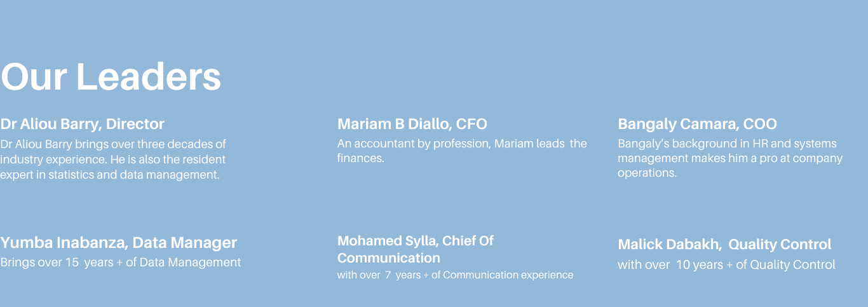Select Yumba Inabanza, Data Manager heading
This screenshot has height=307, width=868.
[119, 243]
